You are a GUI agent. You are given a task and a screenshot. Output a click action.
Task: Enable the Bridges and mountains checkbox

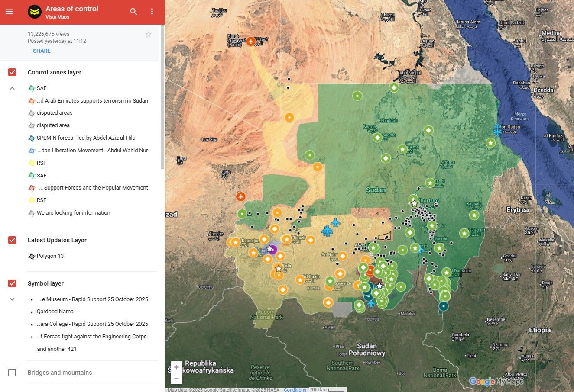pos(12,373)
